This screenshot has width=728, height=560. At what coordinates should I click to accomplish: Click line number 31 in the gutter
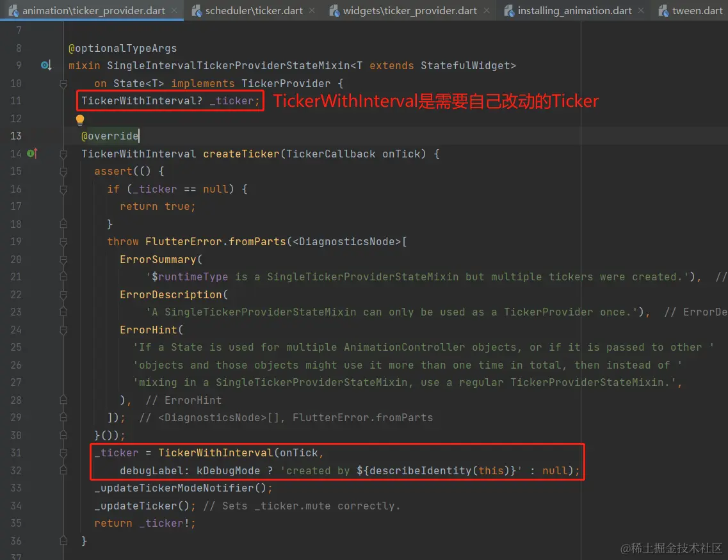(x=16, y=453)
